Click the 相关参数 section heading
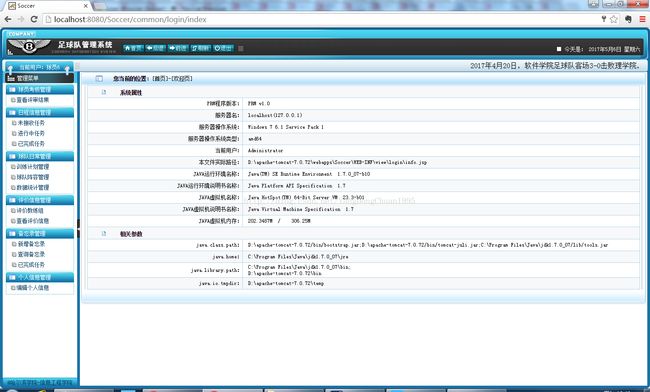 tap(131, 234)
